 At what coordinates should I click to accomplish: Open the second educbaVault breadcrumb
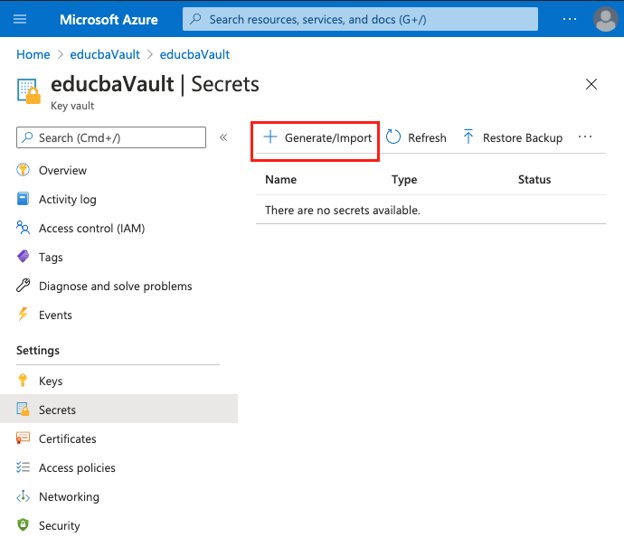point(195,55)
